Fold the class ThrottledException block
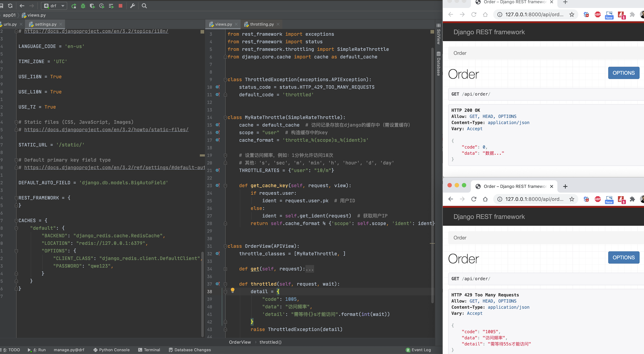 pos(225,80)
